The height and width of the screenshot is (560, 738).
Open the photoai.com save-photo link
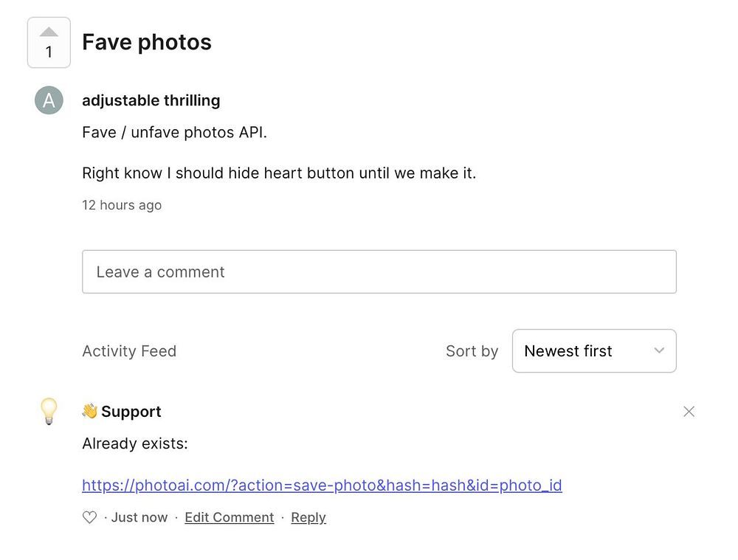(322, 485)
